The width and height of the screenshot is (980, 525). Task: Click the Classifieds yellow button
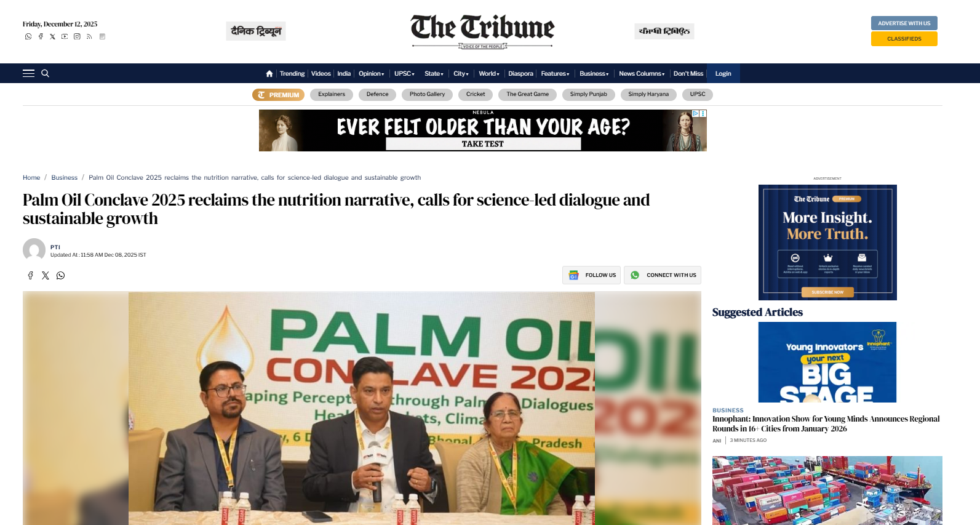(x=904, y=39)
